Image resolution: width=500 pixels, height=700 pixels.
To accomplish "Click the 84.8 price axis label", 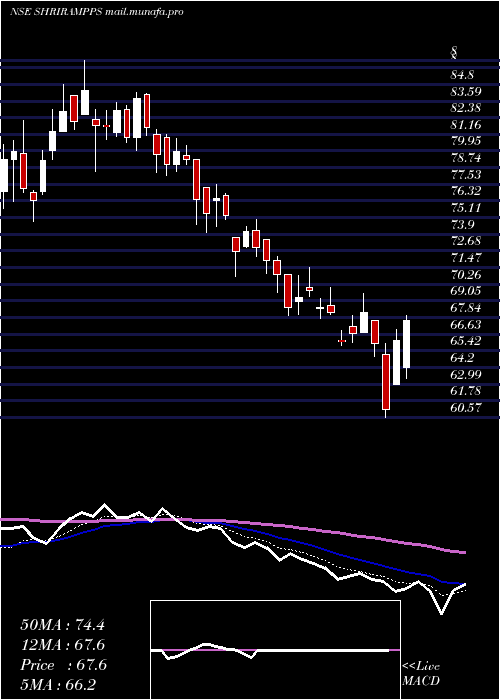I will pyautogui.click(x=462, y=75).
